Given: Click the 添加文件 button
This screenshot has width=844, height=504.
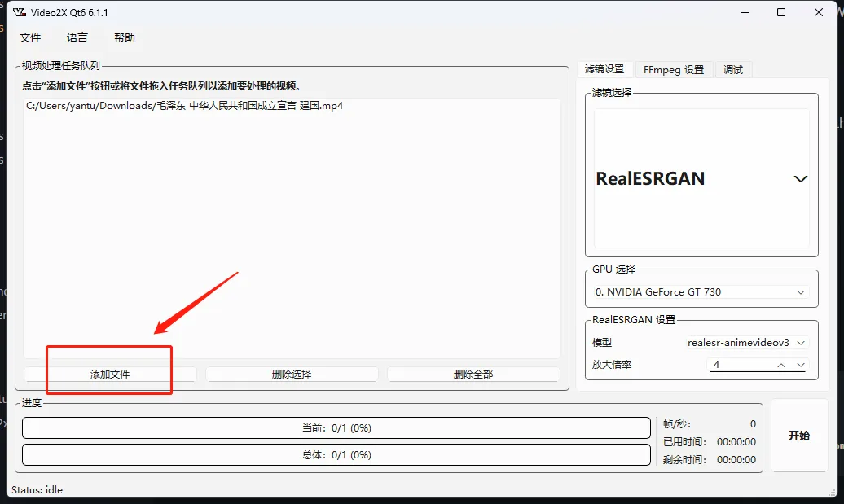Looking at the screenshot, I should point(110,374).
